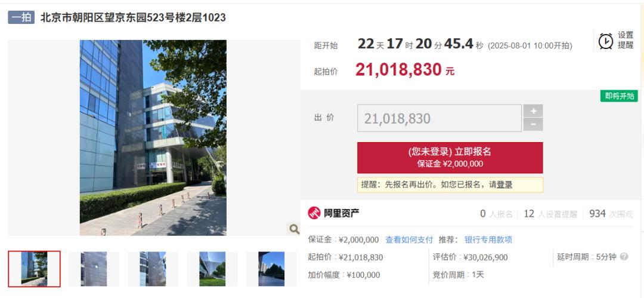
Task: Click the Ali Assets red logo icon
Action: coord(314,213)
